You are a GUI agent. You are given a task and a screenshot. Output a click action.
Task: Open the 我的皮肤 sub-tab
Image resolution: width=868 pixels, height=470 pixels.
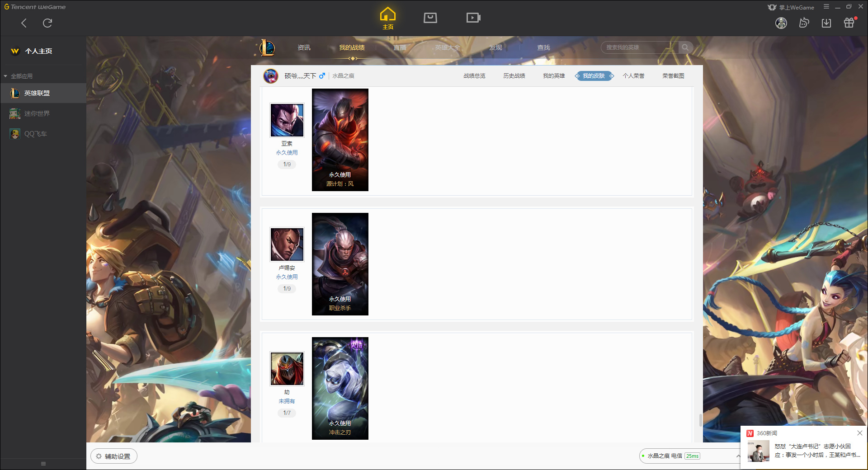pyautogui.click(x=594, y=76)
